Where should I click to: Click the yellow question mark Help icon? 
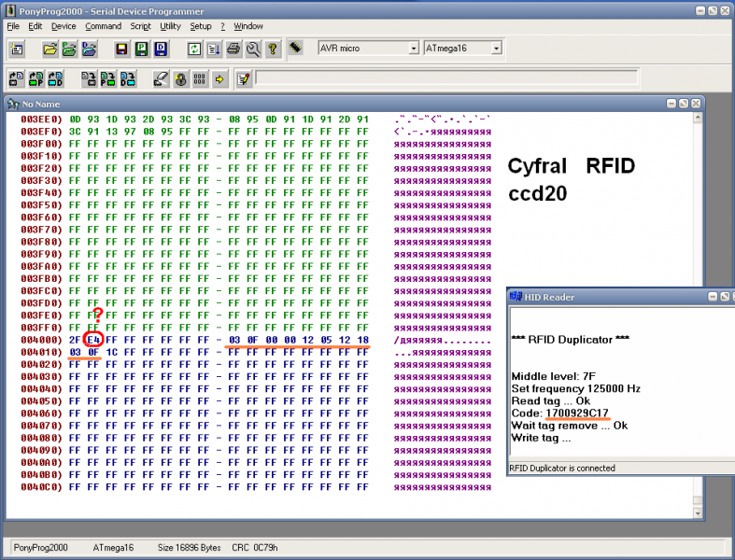click(x=272, y=49)
